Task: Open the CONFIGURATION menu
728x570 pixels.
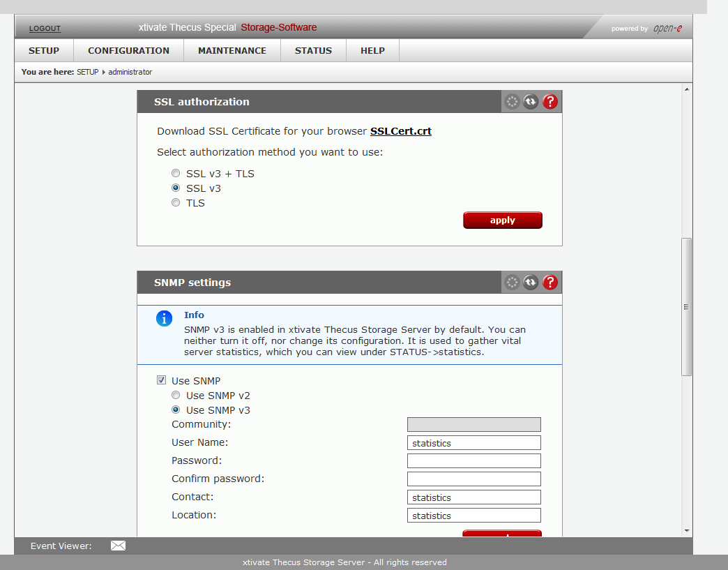Action: point(128,51)
